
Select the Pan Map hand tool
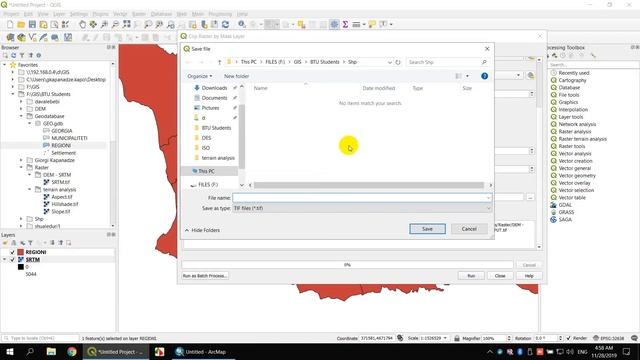tap(82, 24)
